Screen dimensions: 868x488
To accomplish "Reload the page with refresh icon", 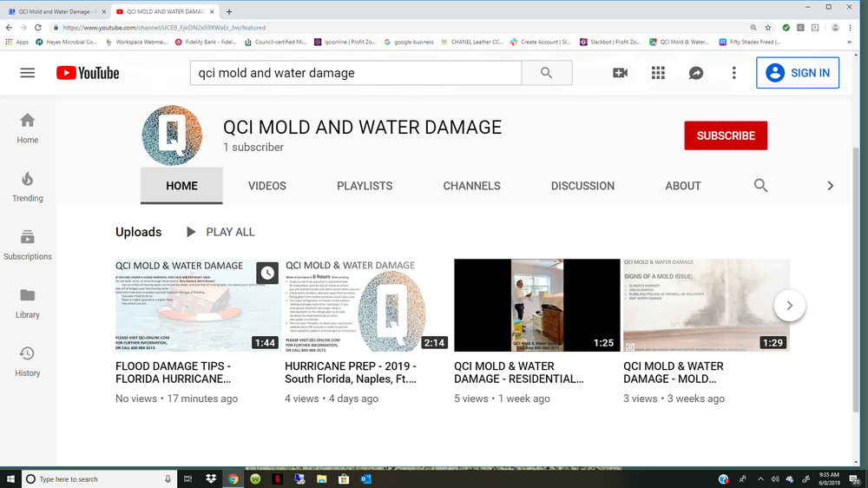I will [x=37, y=28].
